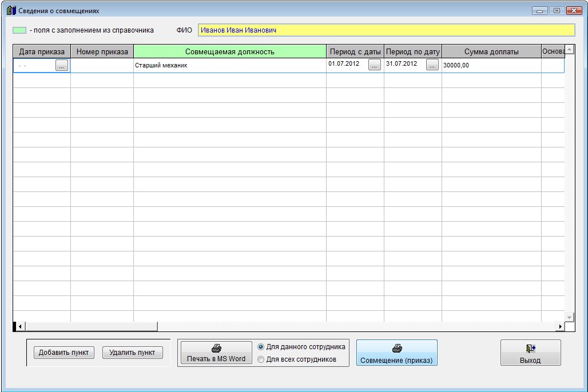Click the Период с даты column header
The image size is (588, 392).
click(x=355, y=52)
